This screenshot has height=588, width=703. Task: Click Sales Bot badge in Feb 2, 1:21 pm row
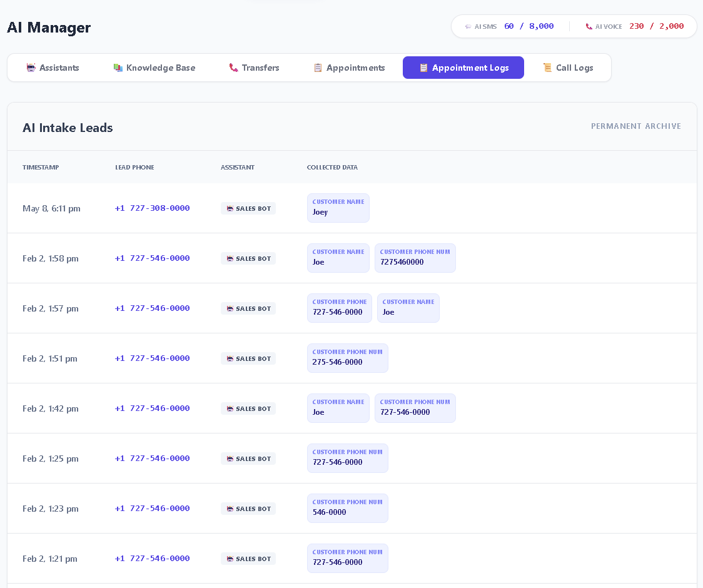point(248,559)
